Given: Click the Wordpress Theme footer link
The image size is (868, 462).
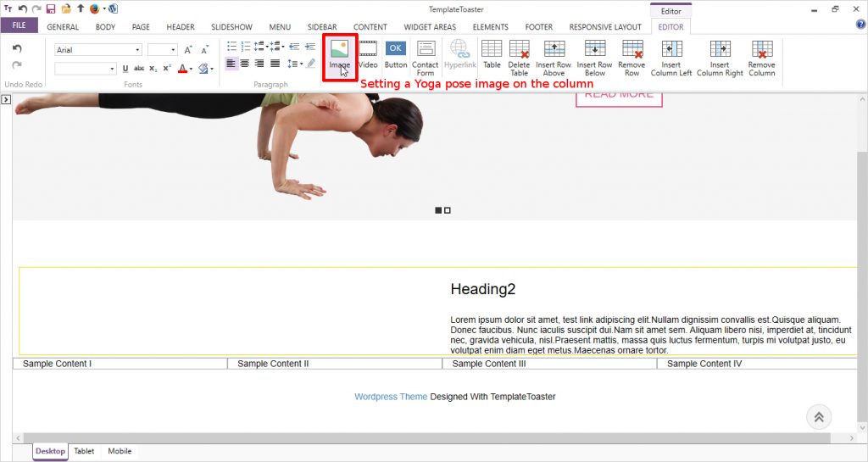Looking at the screenshot, I should [391, 397].
